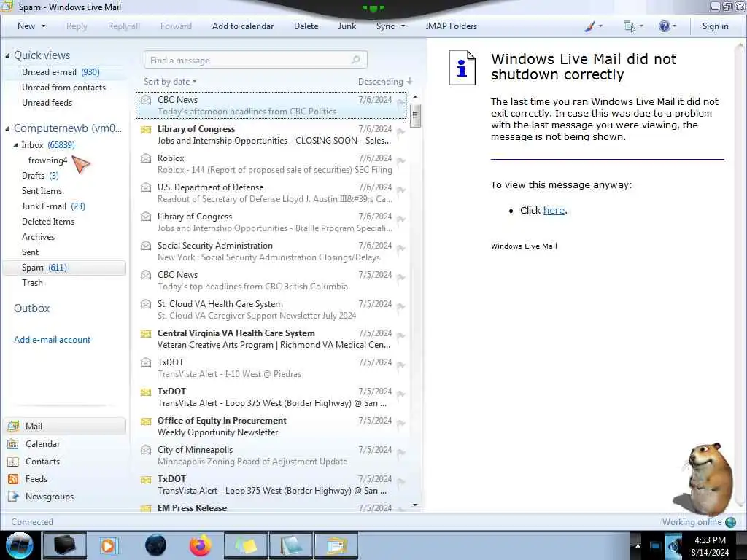Screen dimensions: 747x560
Task: Open the Junk E-mail folder
Action: 53,206
